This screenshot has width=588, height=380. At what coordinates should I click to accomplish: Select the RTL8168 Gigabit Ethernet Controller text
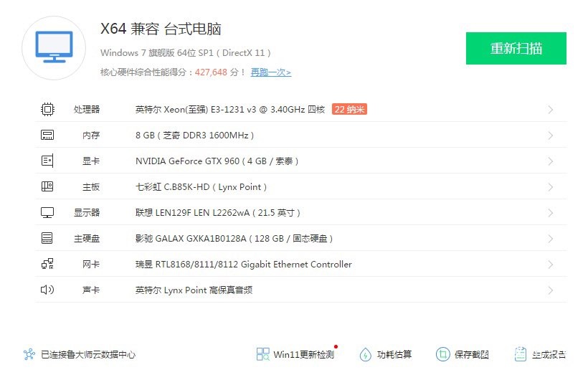[244, 265]
